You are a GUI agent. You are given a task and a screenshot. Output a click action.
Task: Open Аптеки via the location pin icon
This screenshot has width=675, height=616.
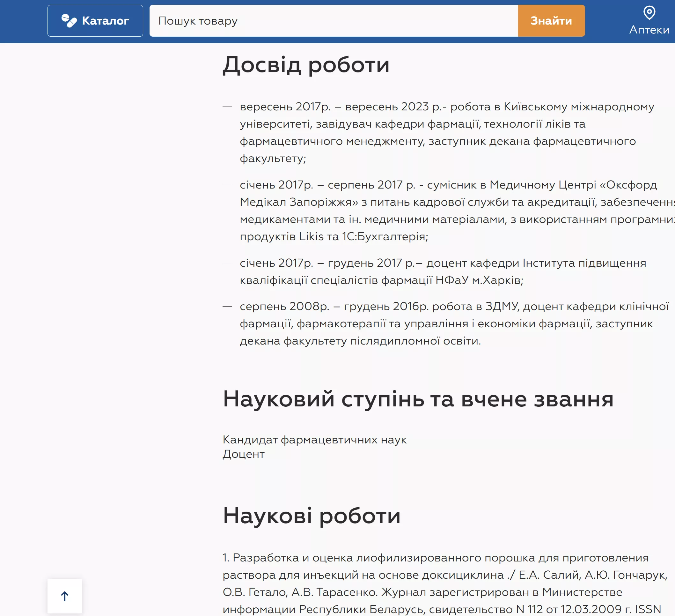click(x=649, y=13)
